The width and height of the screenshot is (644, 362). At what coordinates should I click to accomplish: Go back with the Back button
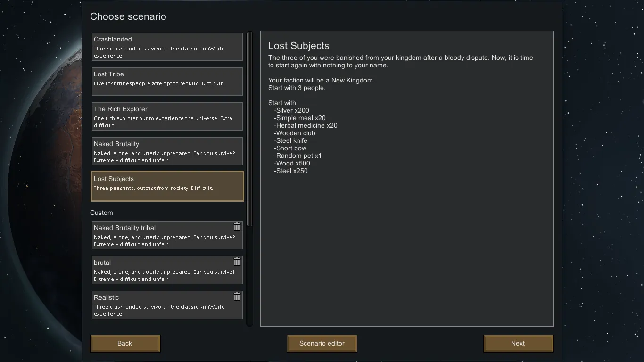point(125,344)
